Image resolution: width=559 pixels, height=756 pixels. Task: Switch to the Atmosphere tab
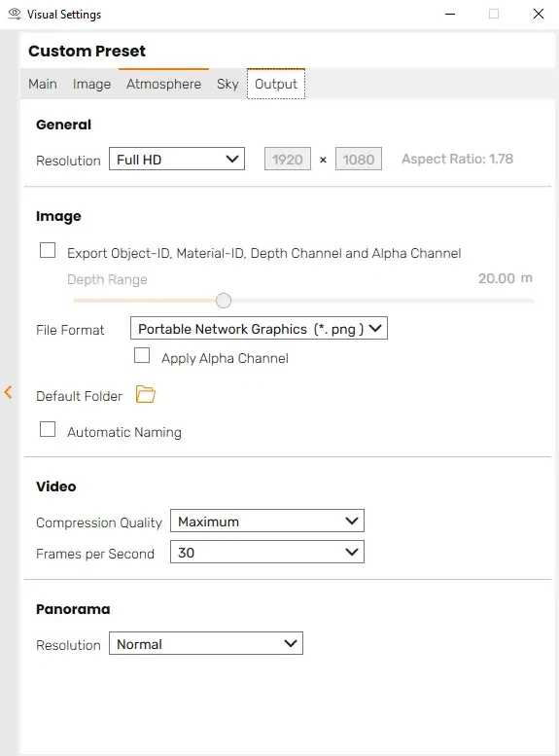tap(163, 84)
